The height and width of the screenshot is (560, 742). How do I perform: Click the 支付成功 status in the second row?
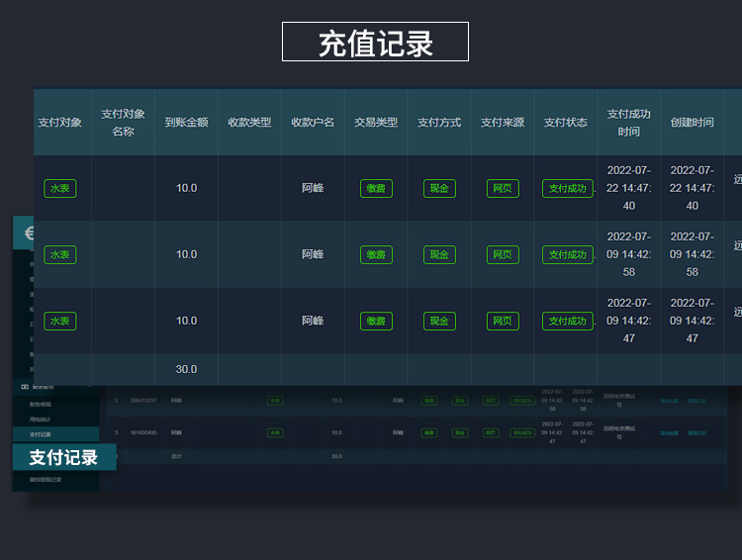coord(567,254)
